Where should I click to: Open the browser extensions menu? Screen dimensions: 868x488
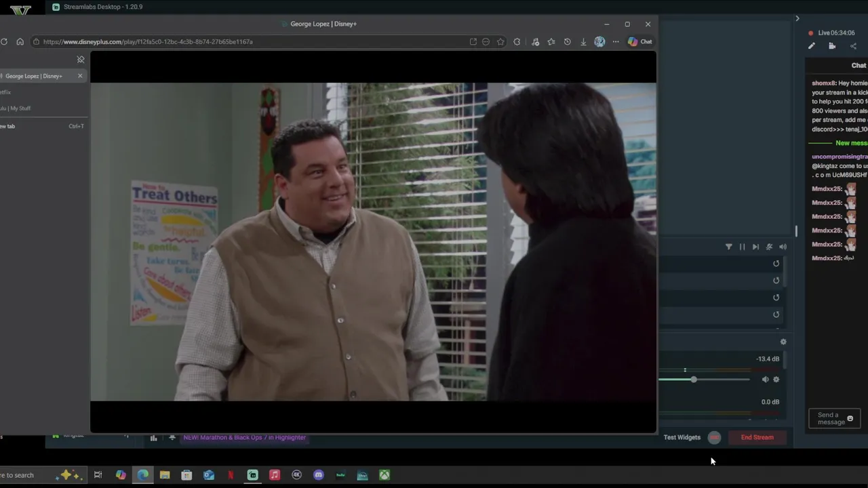click(x=517, y=41)
